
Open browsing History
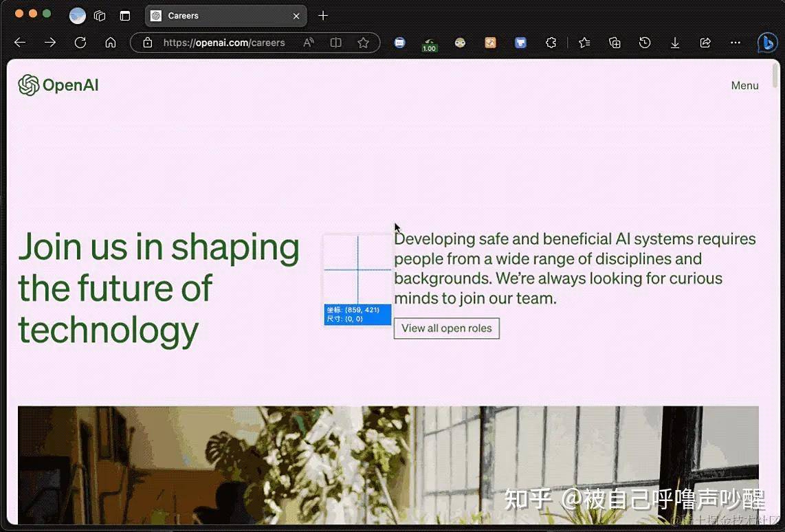[644, 43]
